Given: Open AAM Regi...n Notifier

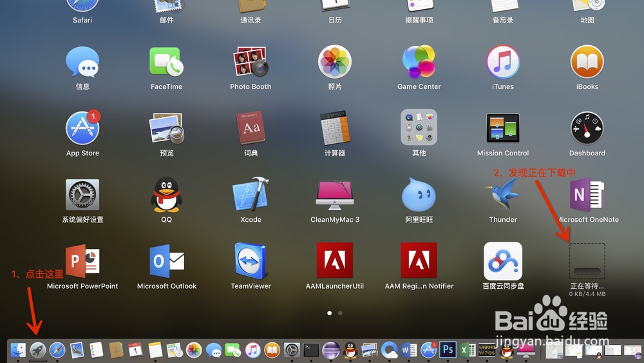Looking at the screenshot, I should [419, 260].
